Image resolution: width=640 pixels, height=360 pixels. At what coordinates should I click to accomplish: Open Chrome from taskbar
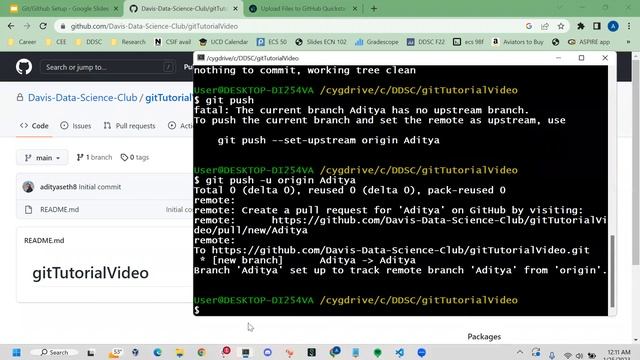pos(202,353)
